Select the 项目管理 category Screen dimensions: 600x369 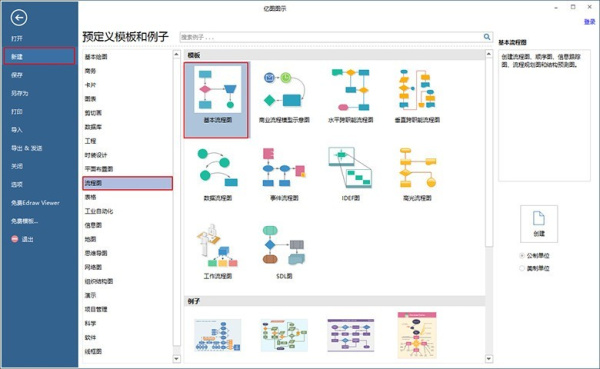pos(96,309)
